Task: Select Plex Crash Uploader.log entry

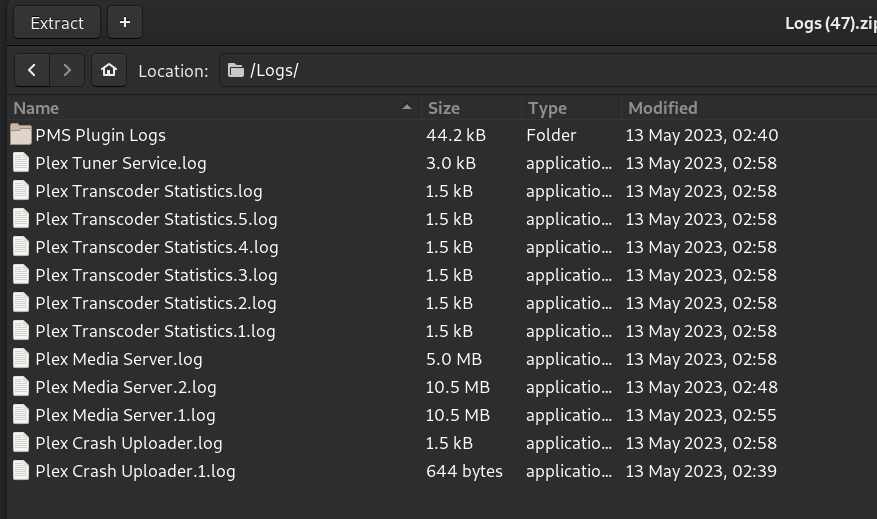Action: 129,443
